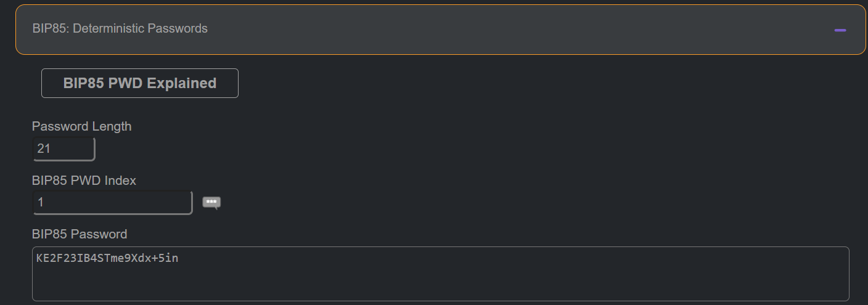Click the asterisk speech-bubble icon beside PWD Index

point(211,203)
